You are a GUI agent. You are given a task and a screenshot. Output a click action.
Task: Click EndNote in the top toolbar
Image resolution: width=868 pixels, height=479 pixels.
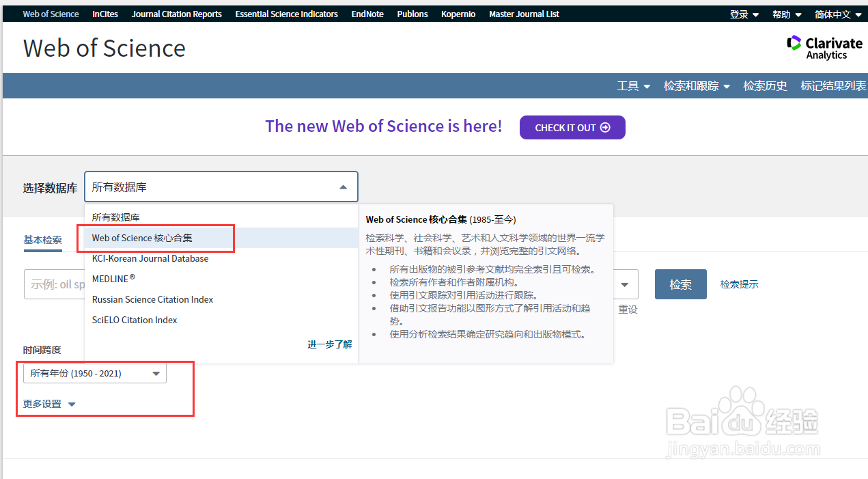(x=367, y=13)
